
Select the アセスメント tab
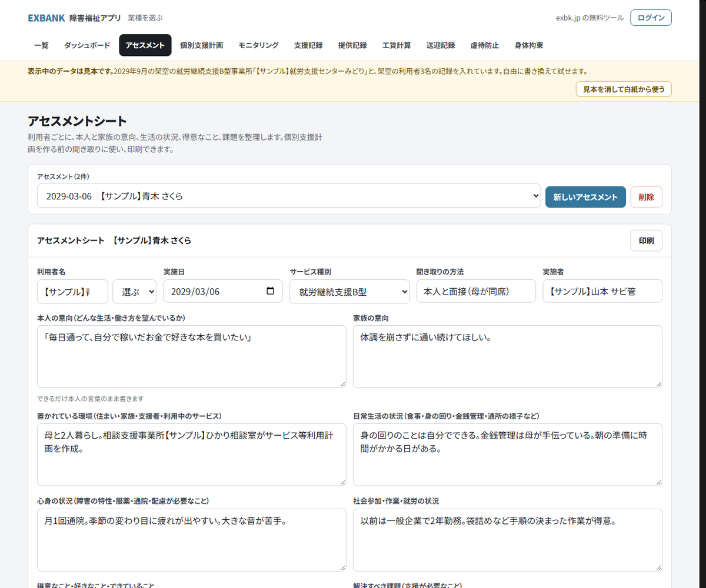[145, 45]
